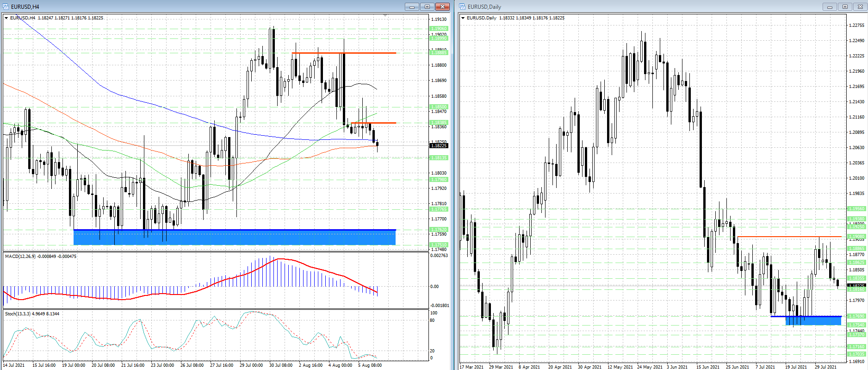Click the chart shift marker in H4 chart

[x=385, y=16]
